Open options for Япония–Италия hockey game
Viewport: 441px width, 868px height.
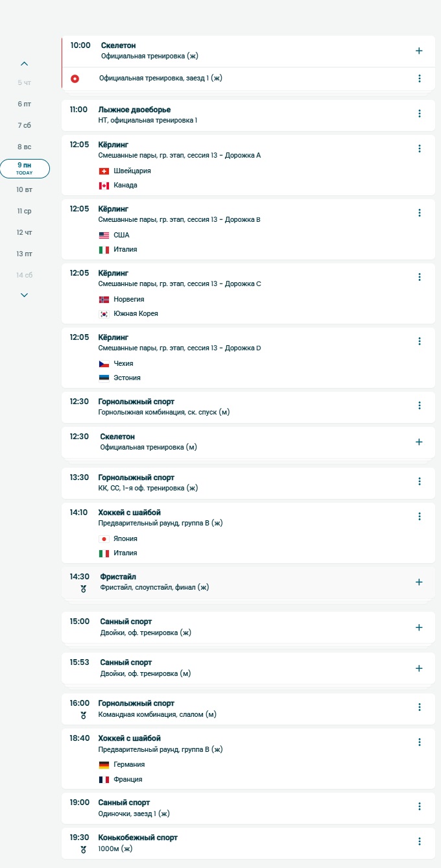pos(419,516)
